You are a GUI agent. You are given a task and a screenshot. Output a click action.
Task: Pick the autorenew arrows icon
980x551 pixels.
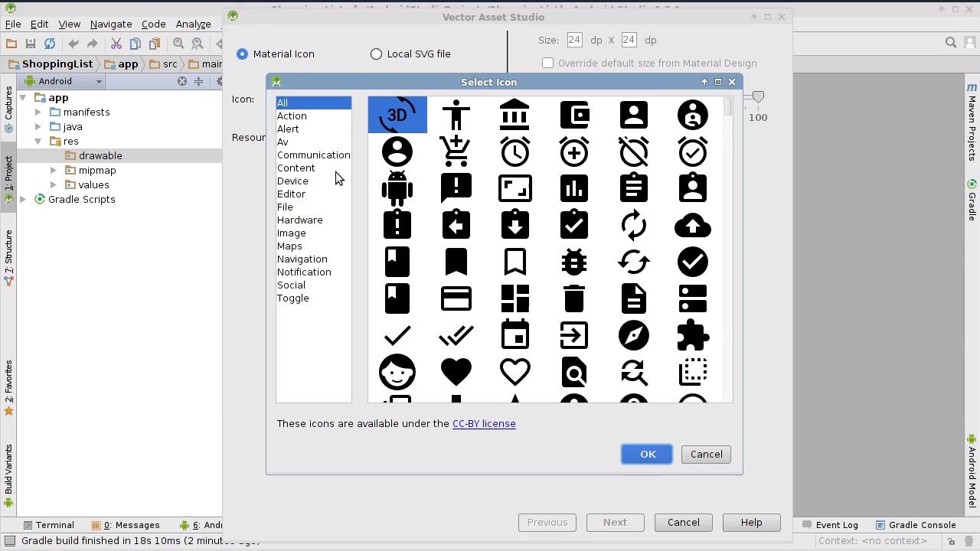634,225
